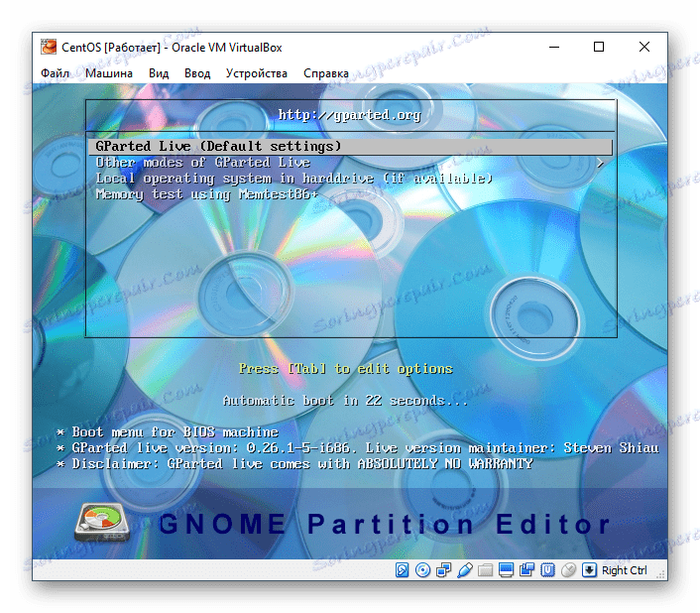
Task: Click the display settings status icon
Action: (x=506, y=570)
